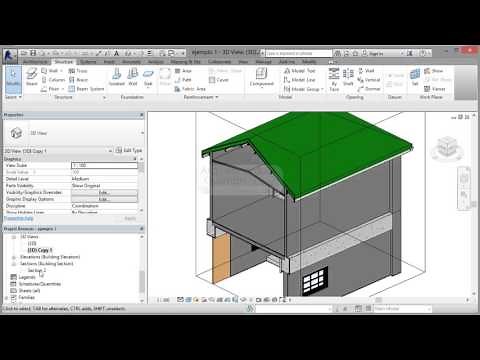
Task: Click Edit for Visibility/Graphics Overrides
Action: [x=104, y=192]
